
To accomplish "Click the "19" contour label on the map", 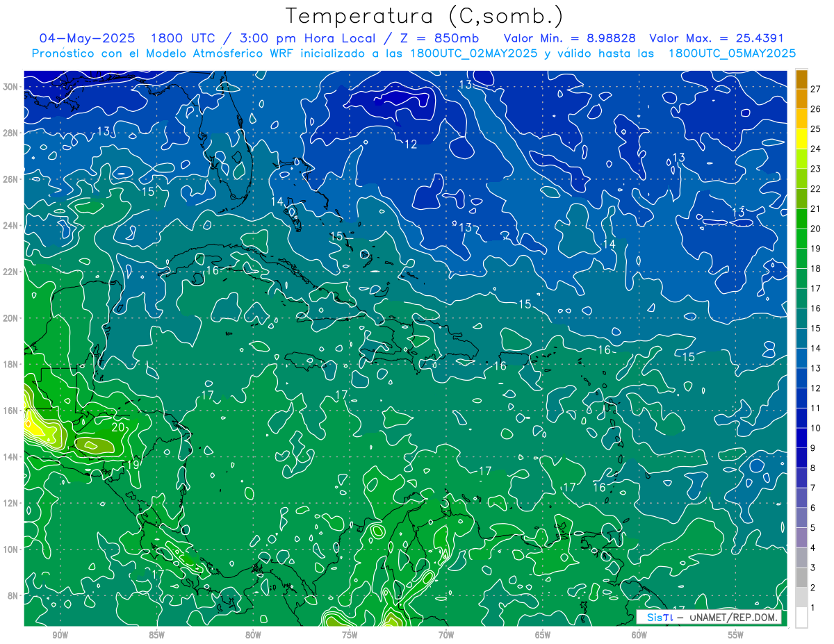I will 133,465.
